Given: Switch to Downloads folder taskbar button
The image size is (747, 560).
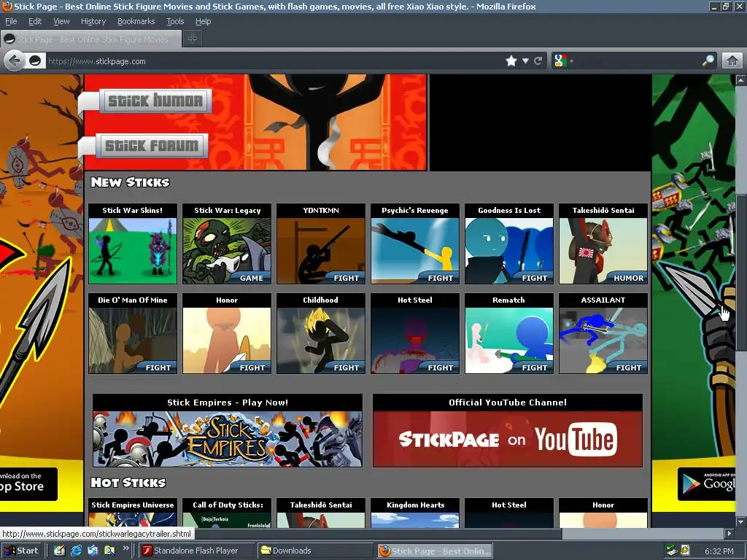Looking at the screenshot, I should [316, 551].
